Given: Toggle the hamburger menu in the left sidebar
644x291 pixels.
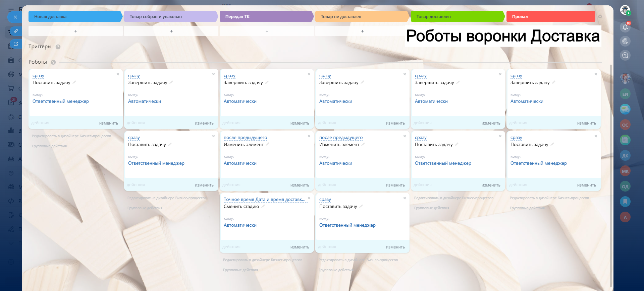Looking at the screenshot, I should coord(11,9).
